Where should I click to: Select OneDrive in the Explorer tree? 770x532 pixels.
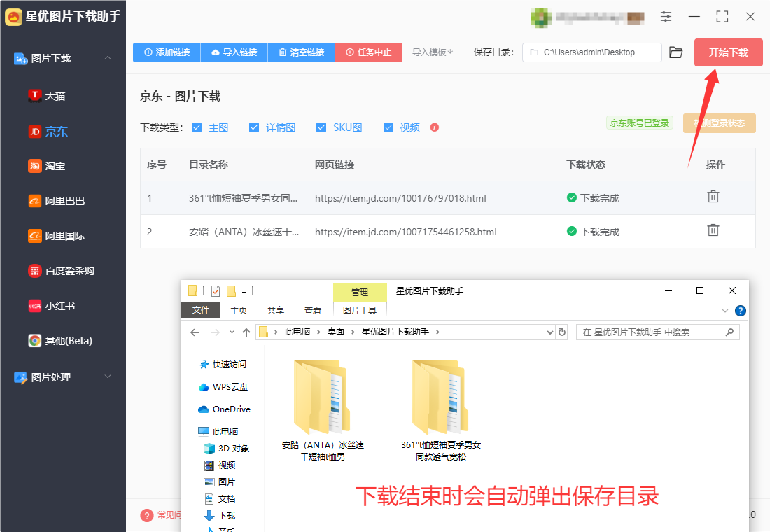[x=225, y=409]
